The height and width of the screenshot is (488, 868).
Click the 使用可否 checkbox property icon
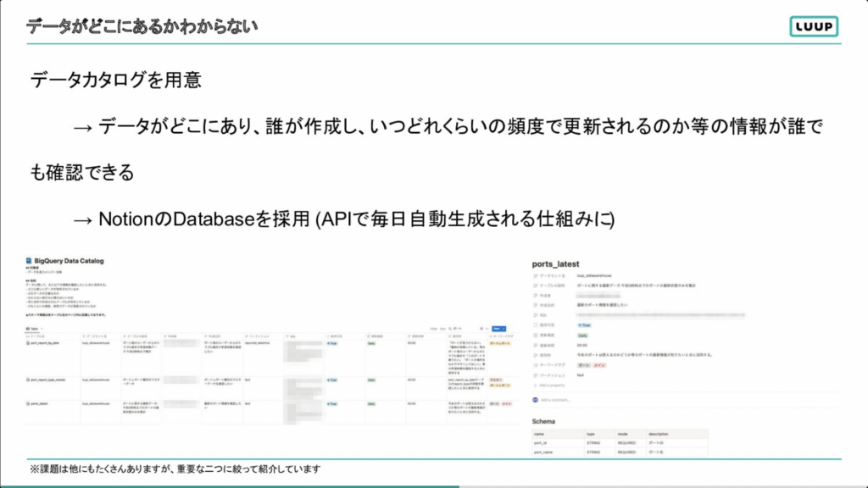537,324
